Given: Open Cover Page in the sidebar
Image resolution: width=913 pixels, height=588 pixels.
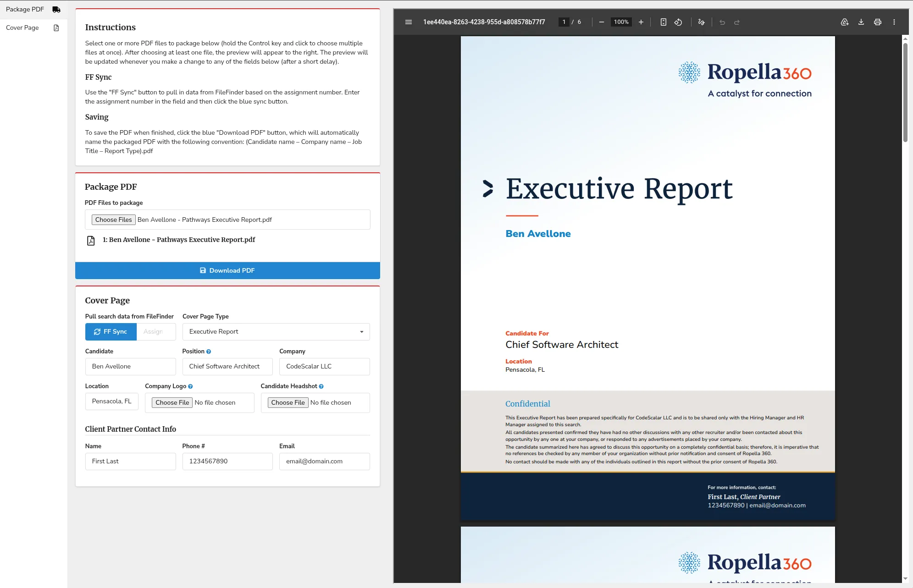Looking at the screenshot, I should 33,28.
